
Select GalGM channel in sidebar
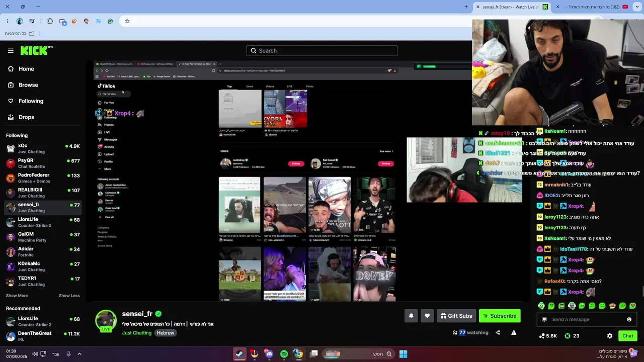tap(43, 237)
